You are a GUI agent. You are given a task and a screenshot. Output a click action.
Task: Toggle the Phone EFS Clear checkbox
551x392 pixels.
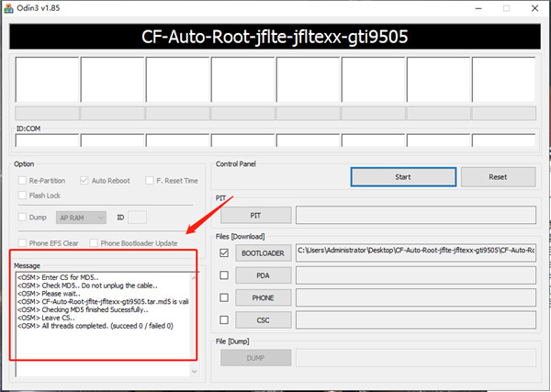pos(22,243)
